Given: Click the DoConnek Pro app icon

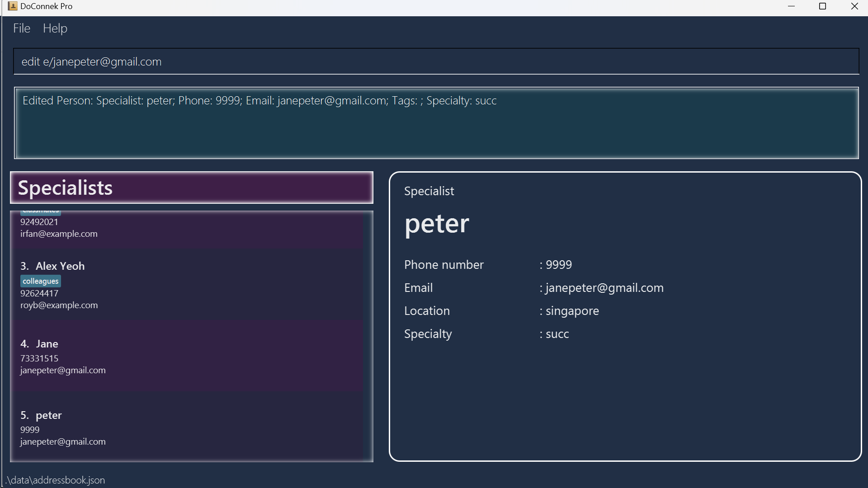Looking at the screenshot, I should pyautogui.click(x=12, y=6).
